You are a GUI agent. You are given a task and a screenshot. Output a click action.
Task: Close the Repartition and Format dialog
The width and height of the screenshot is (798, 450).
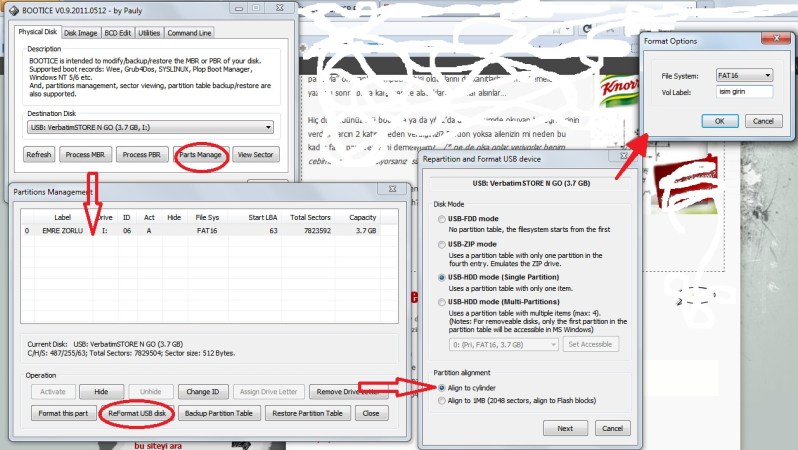coord(623,156)
